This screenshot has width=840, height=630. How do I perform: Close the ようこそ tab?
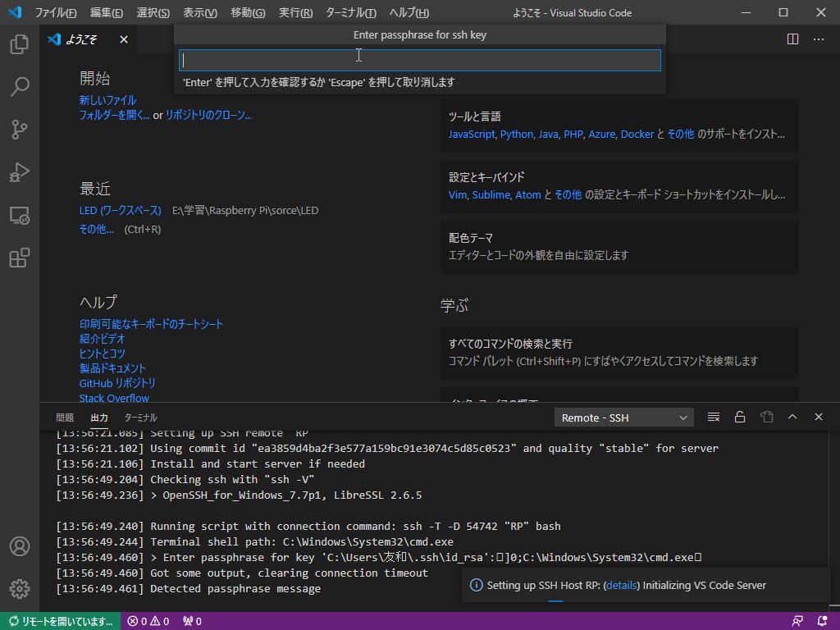click(x=124, y=39)
